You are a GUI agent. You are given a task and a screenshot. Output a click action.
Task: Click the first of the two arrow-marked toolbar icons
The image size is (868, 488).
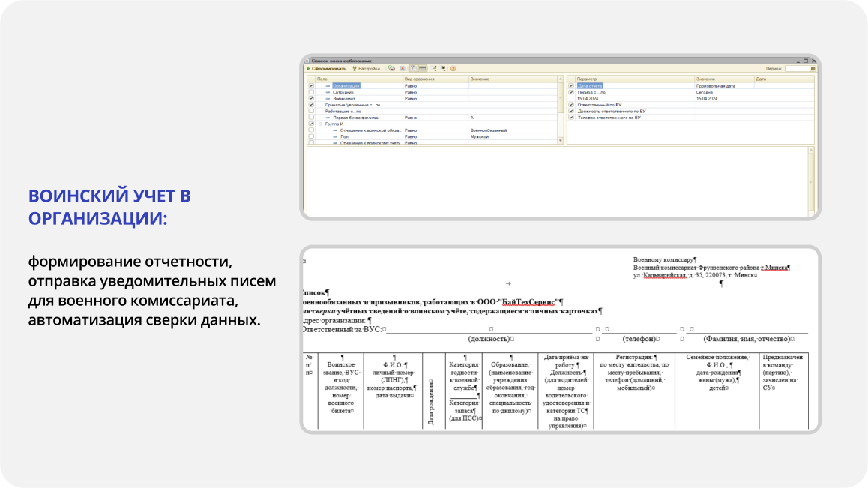tap(434, 69)
